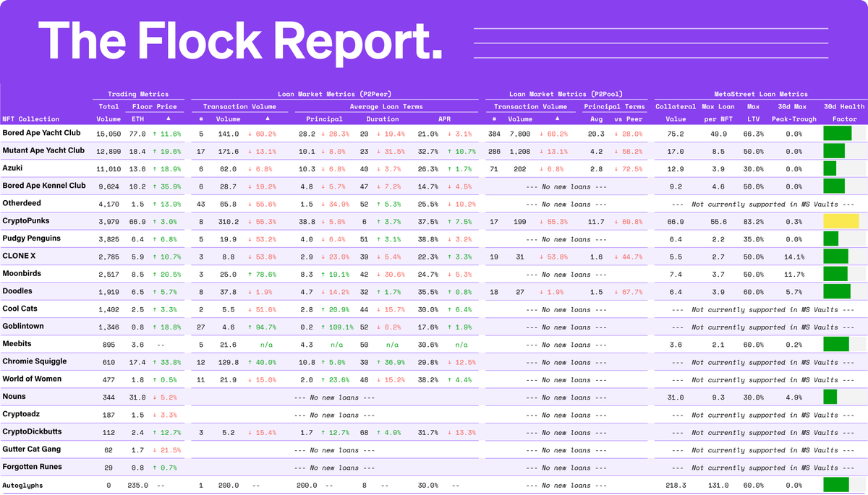Select the Cryptoadz collection name
The image size is (868, 495).
(x=21, y=414)
